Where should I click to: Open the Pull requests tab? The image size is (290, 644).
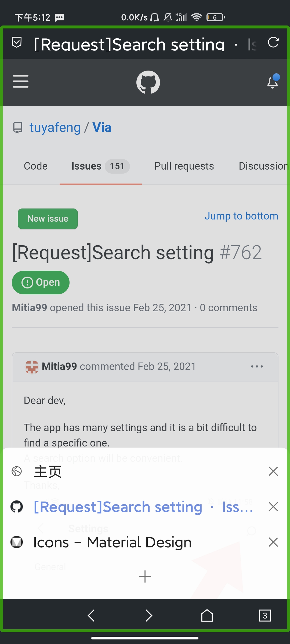[x=184, y=166]
